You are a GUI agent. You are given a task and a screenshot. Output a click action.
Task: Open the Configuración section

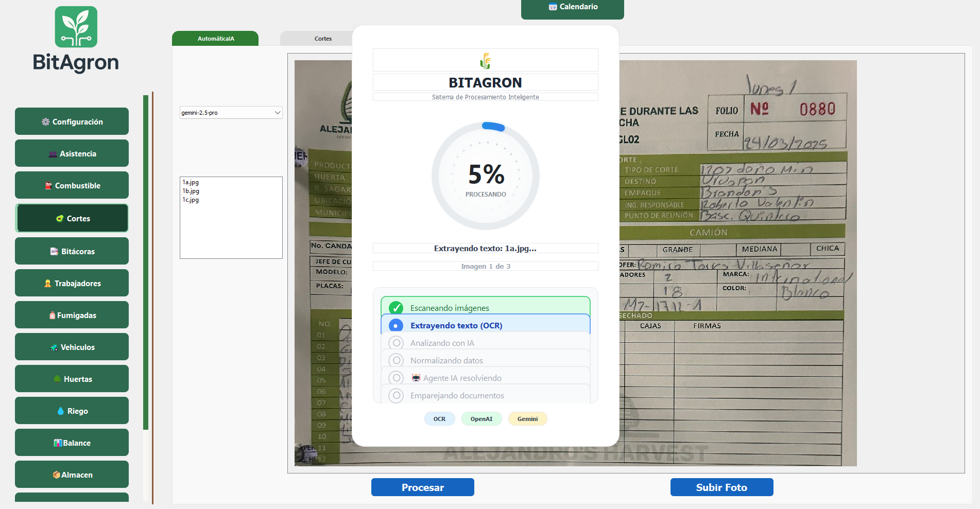click(72, 121)
